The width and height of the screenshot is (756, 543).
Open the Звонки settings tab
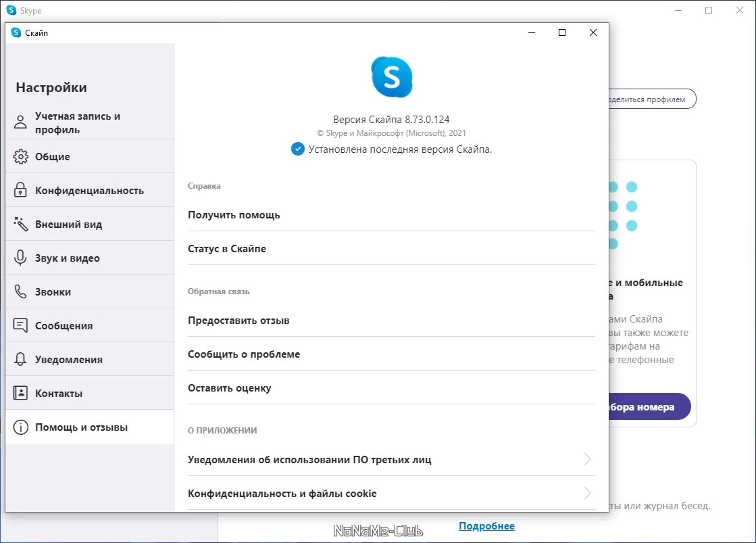(90, 291)
